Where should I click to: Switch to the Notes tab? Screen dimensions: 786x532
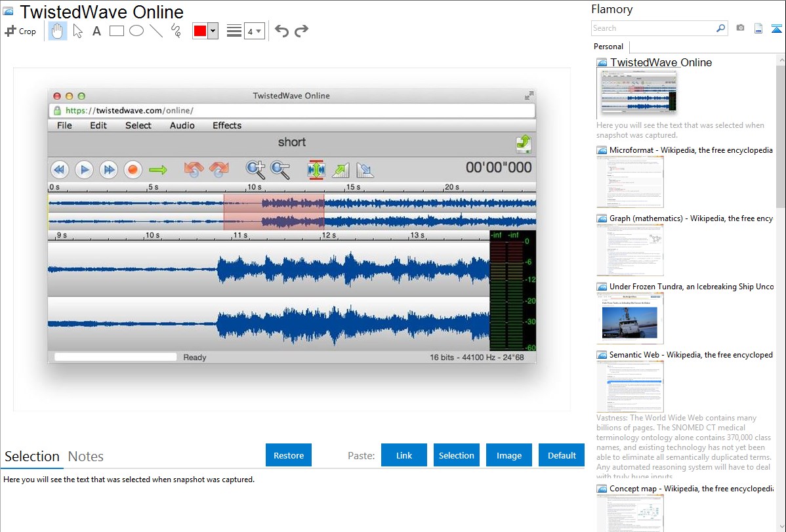(x=86, y=457)
